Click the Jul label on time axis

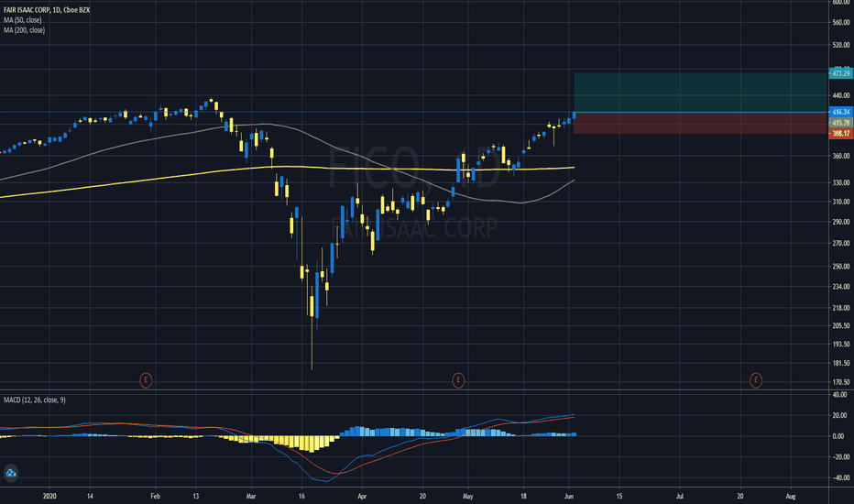pyautogui.click(x=680, y=496)
